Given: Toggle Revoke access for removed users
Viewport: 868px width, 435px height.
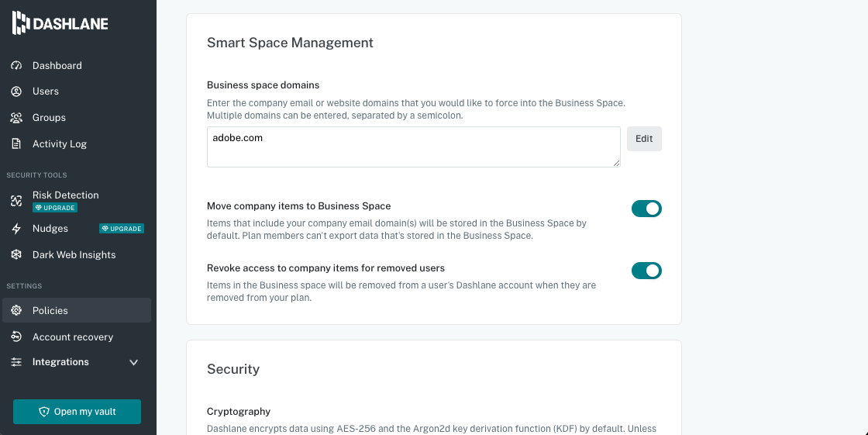Looking at the screenshot, I should click(x=646, y=271).
